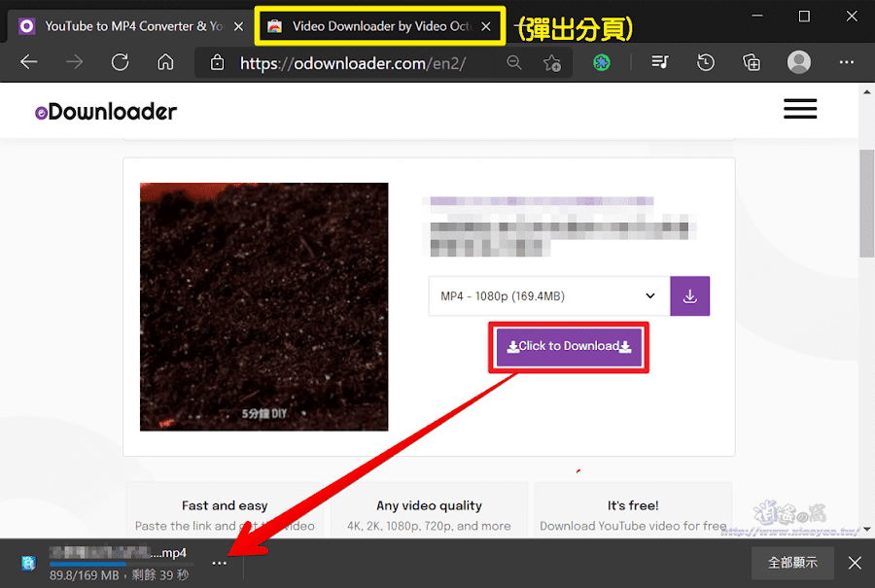Click the oDownloader logo
875x588 pixels.
click(x=106, y=112)
